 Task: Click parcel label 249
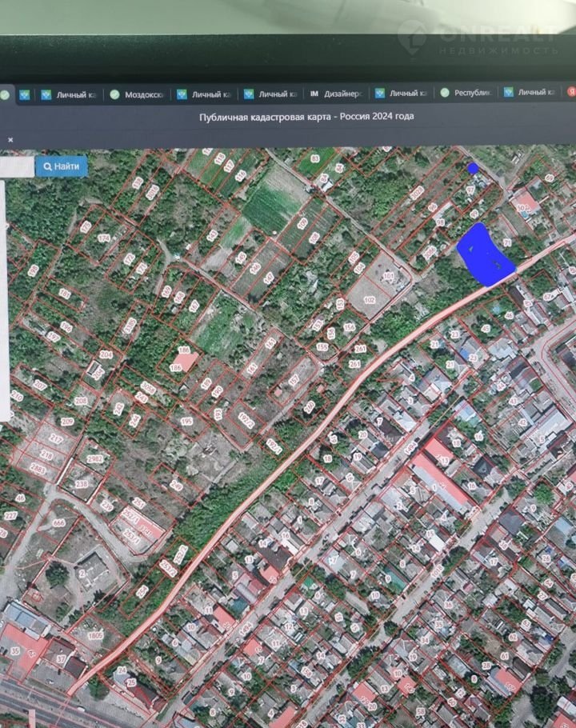(177, 486)
